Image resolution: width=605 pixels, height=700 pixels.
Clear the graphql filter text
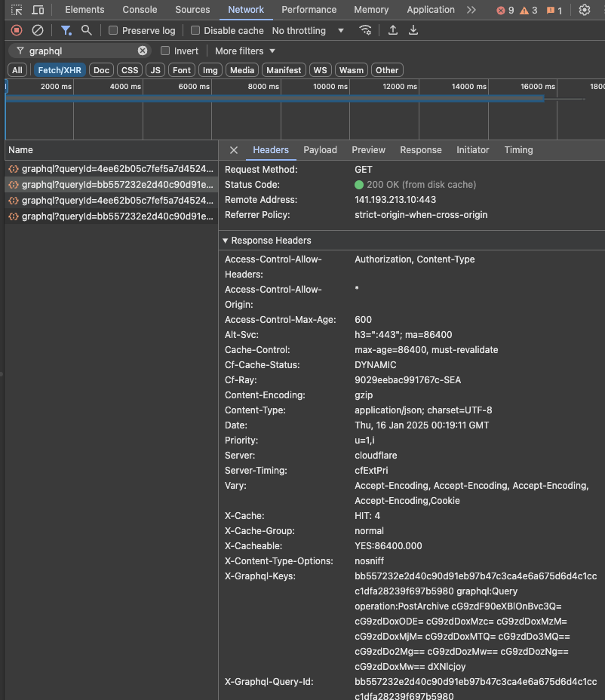tap(143, 51)
